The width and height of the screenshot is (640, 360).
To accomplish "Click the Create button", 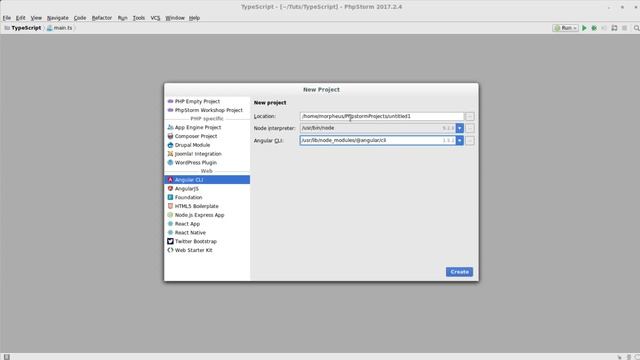I will pos(459,272).
